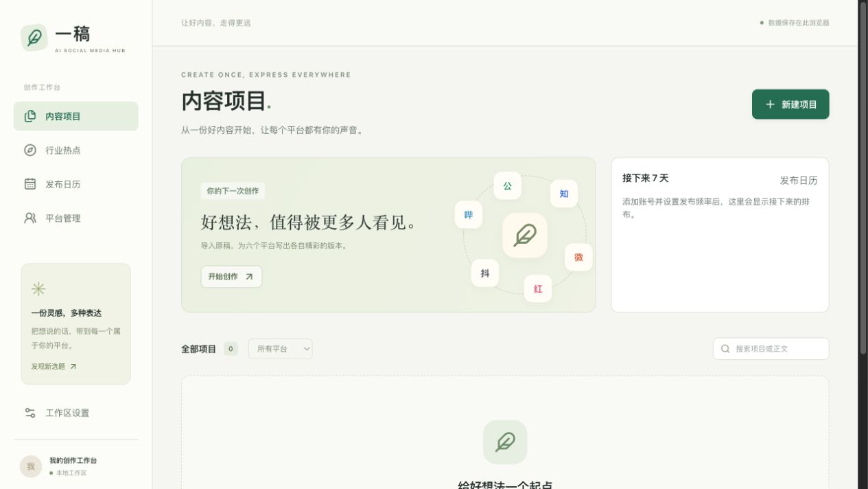The image size is (868, 489).
Task: Click the 抖 platform badge
Action: click(485, 273)
